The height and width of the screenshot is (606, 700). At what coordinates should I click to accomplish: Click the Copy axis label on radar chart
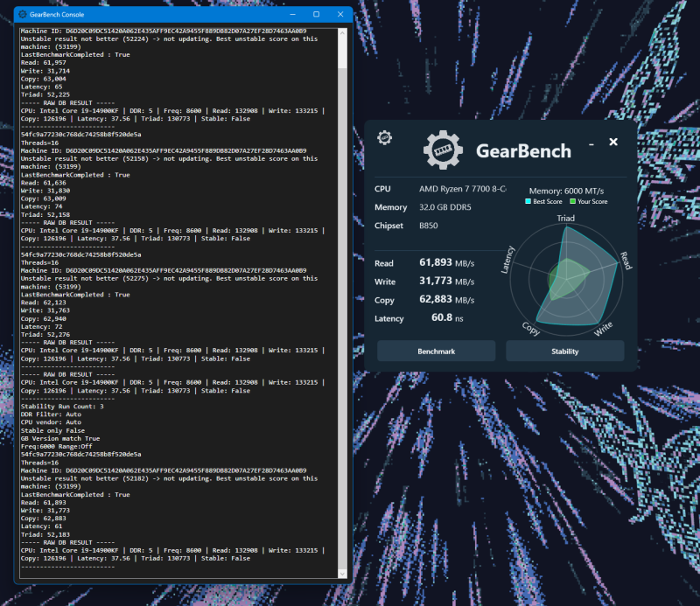click(531, 329)
